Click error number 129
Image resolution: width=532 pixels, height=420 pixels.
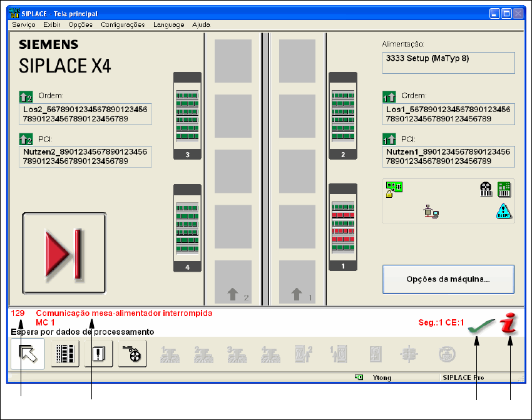18,313
